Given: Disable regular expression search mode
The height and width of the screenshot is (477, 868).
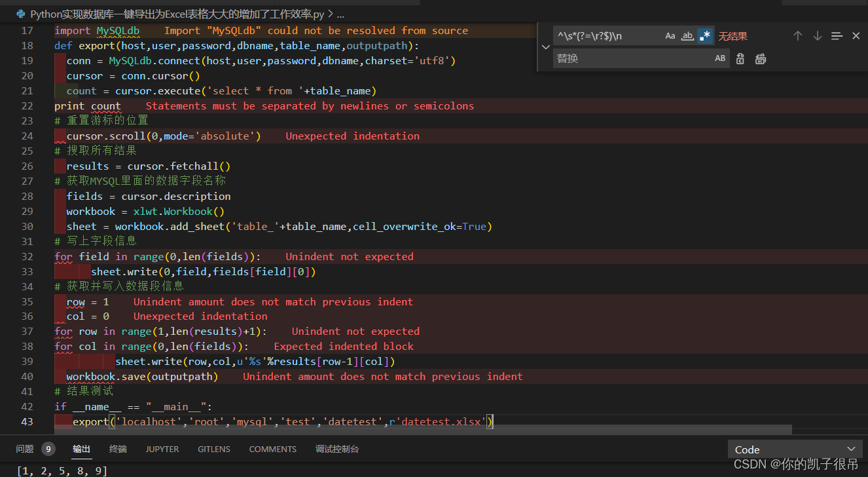Looking at the screenshot, I should coord(704,35).
